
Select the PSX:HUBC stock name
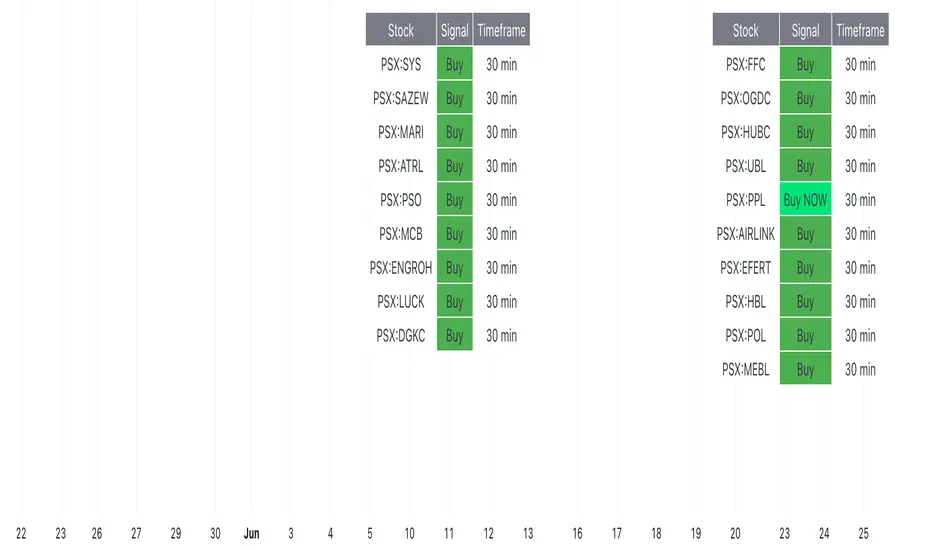tap(746, 133)
